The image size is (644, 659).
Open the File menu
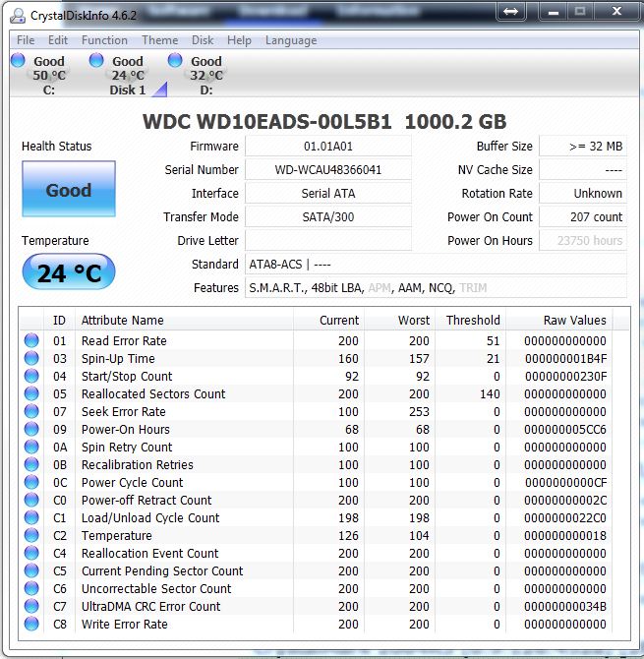coord(26,40)
